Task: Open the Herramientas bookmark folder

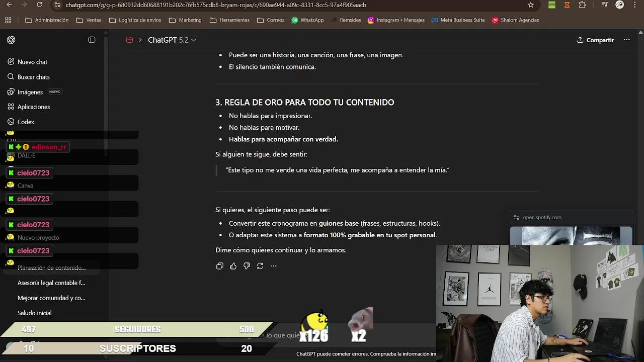Action: pyautogui.click(x=229, y=20)
